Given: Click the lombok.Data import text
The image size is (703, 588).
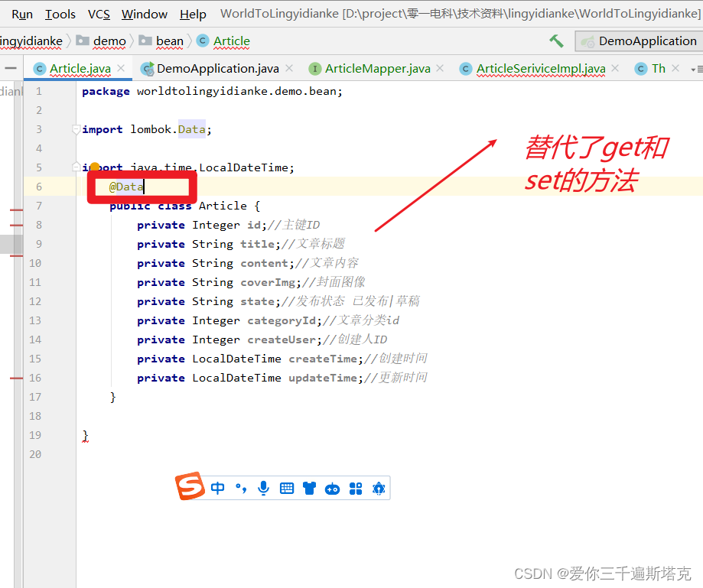Looking at the screenshot, I should 168,129.
